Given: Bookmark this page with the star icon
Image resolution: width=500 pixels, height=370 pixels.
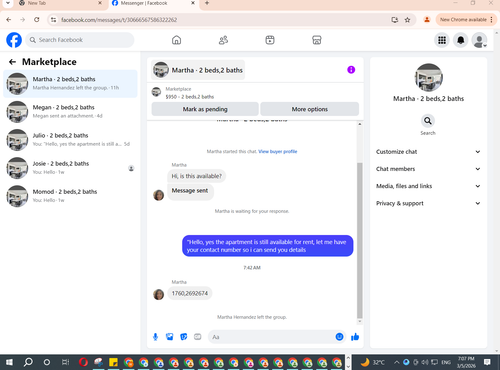Looking at the screenshot, I should click(x=407, y=20).
